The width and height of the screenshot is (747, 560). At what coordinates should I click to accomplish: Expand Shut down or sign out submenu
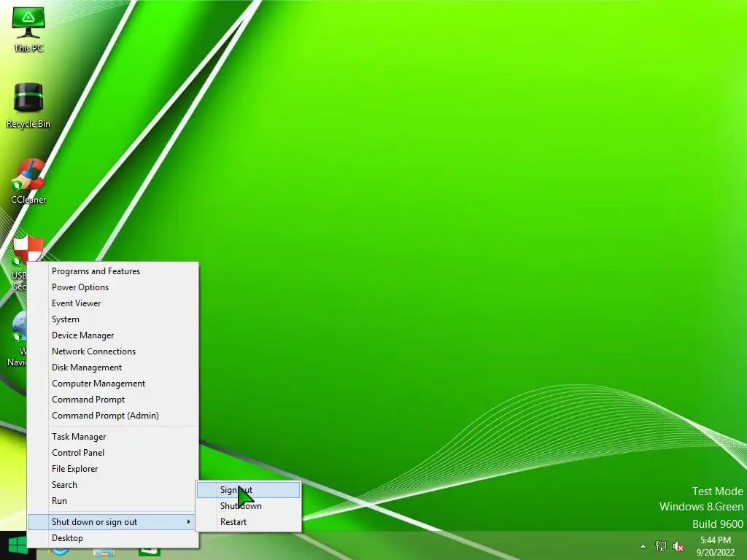coord(113,522)
